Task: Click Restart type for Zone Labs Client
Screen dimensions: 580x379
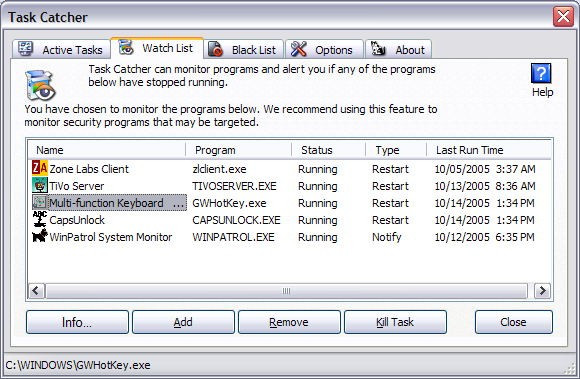Action: [x=390, y=169]
